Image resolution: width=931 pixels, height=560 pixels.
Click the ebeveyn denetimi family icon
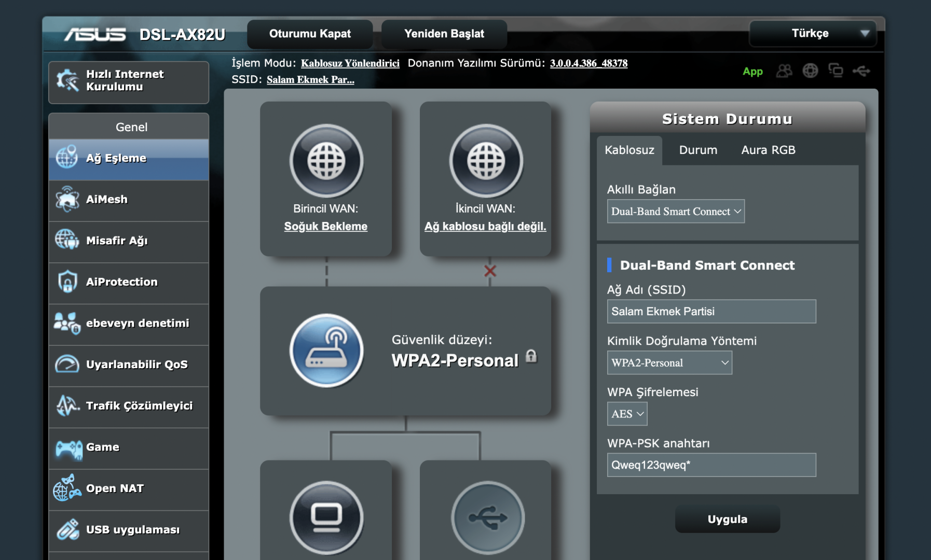(x=67, y=323)
